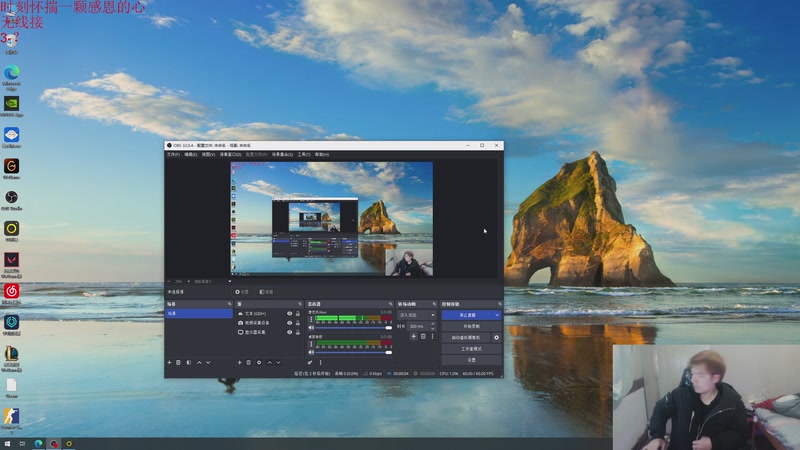The height and width of the screenshot is (450, 800).
Task: Open transition properties three-dot menu
Action: pos(432,336)
